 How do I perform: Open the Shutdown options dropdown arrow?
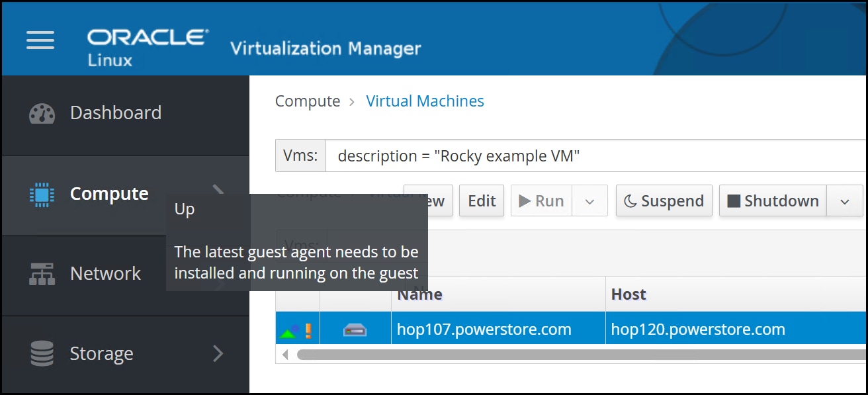(845, 201)
